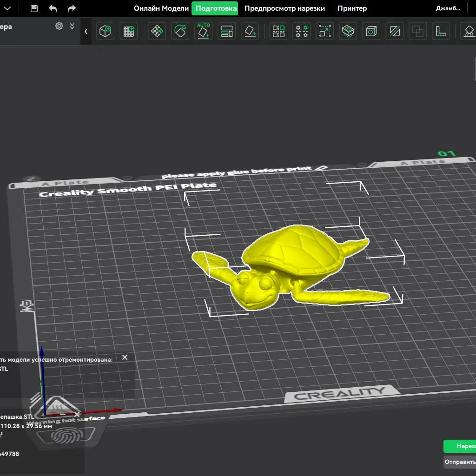Add a new plate with the grid plus icon
The image size is (476, 476).
pos(129,31)
